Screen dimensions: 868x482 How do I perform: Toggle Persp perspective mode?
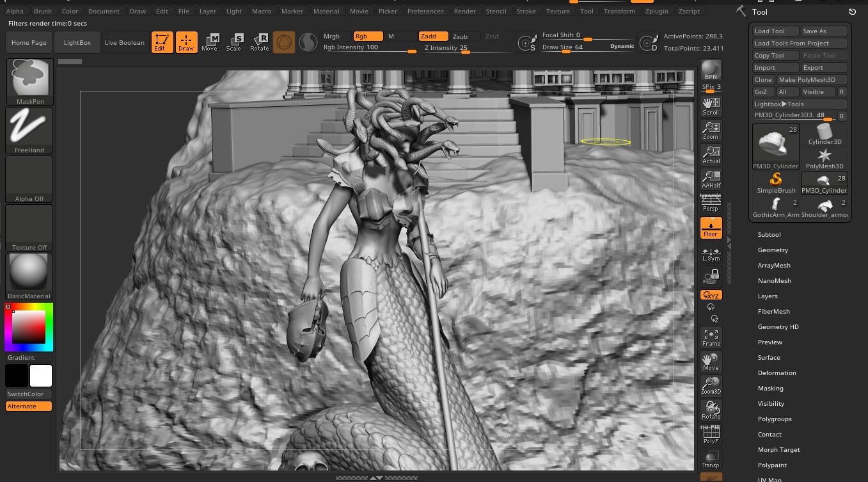pyautogui.click(x=711, y=202)
